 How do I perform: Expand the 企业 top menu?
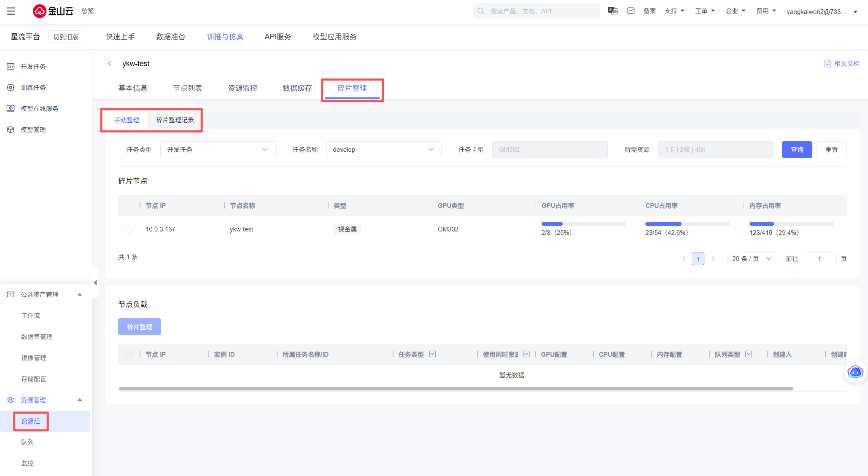point(736,11)
